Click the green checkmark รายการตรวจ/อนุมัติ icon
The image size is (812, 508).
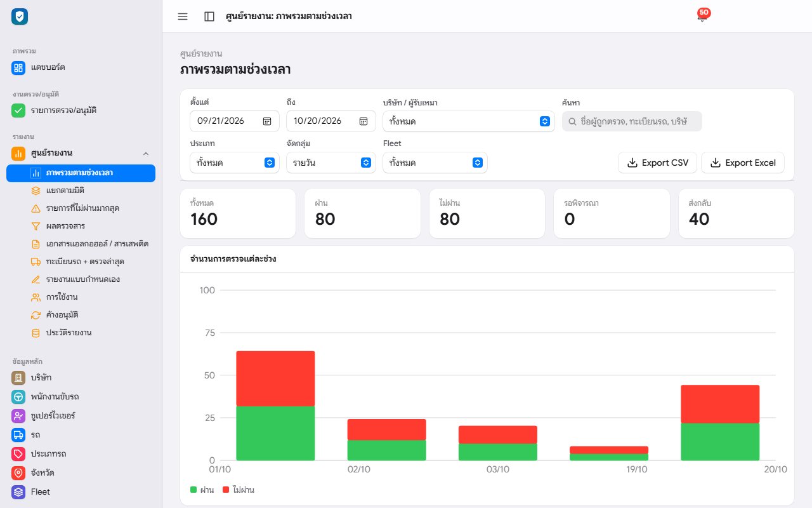(18, 110)
